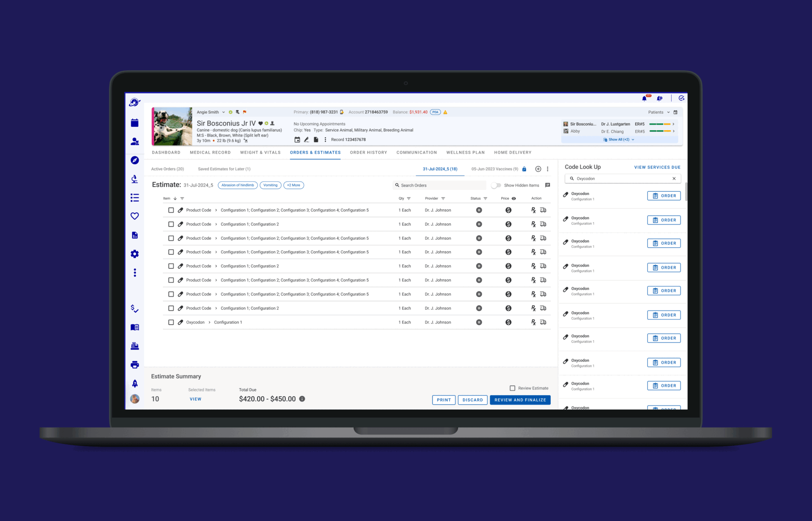Select the Oxycodon row checkbox
This screenshot has width=812, height=521.
click(x=171, y=323)
